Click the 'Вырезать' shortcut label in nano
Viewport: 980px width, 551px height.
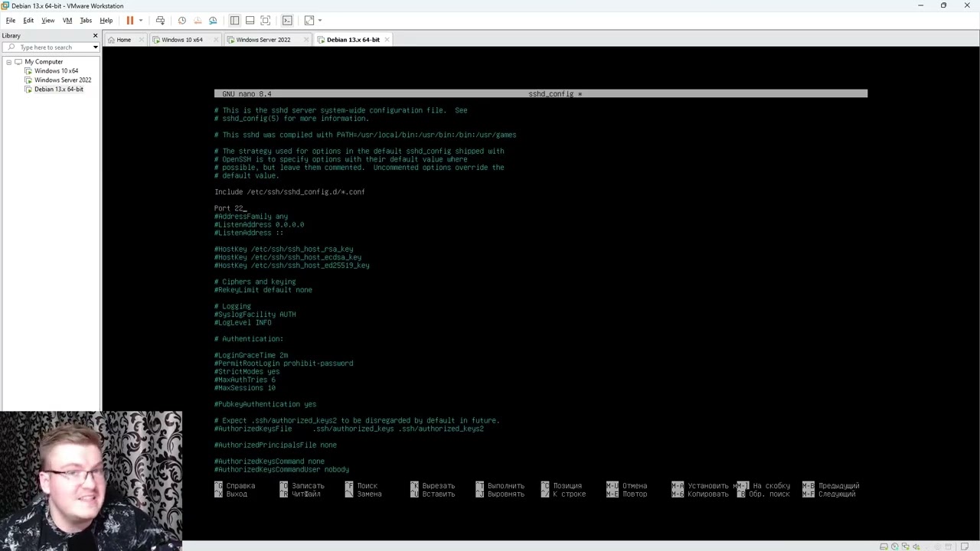439,486
